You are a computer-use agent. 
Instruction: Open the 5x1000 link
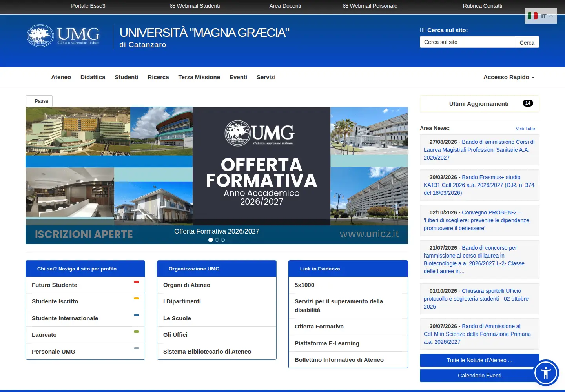click(x=348, y=285)
